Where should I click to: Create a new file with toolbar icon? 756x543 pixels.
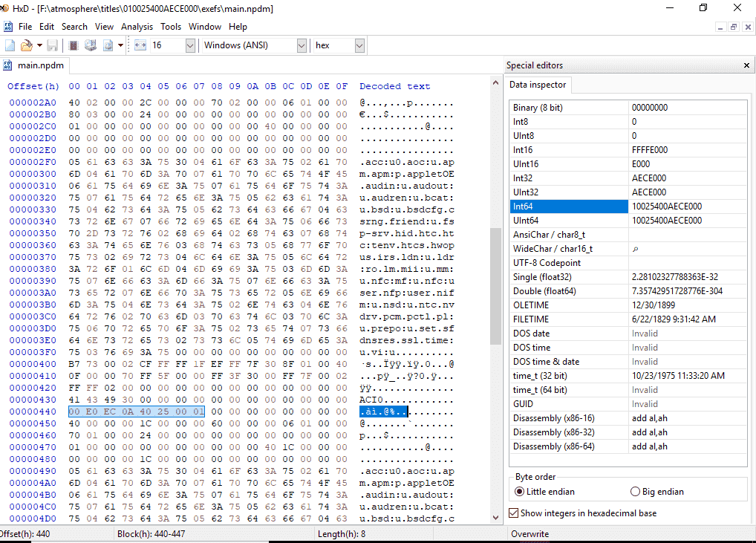point(10,45)
